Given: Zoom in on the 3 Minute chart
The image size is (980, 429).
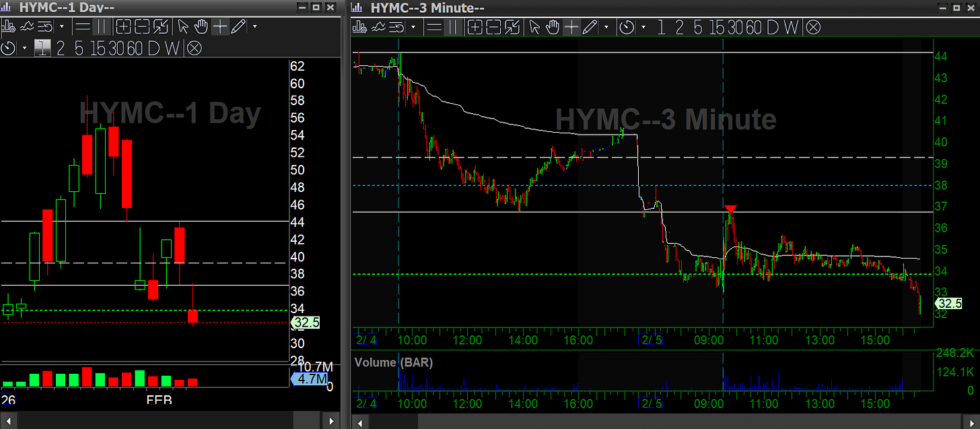Looking at the screenshot, I should (475, 27).
